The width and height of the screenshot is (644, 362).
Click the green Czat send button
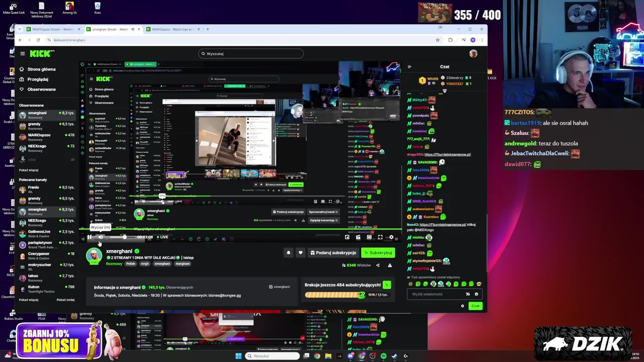(475, 306)
